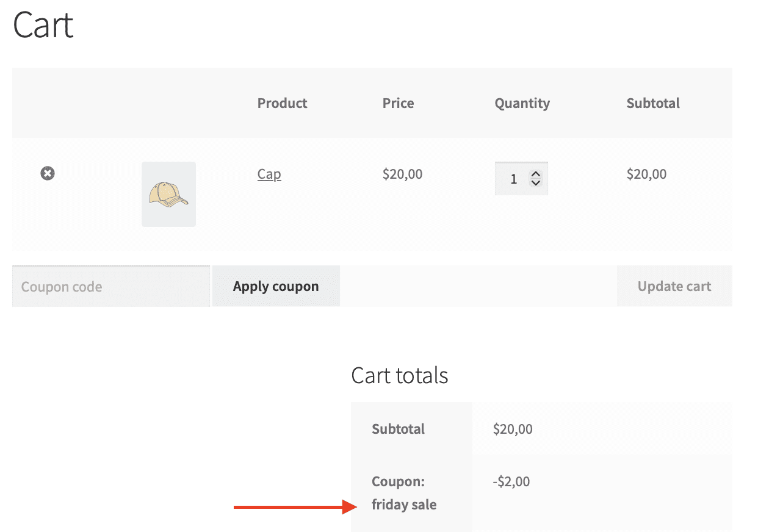Select the Cap price in the row
Image resolution: width=758 pixels, height=532 pixels.
click(x=402, y=174)
